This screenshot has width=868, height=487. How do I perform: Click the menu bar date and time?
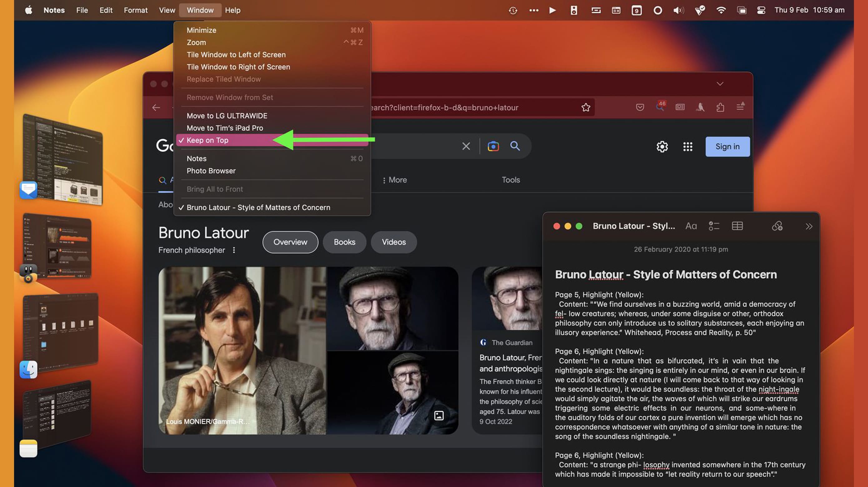point(809,10)
